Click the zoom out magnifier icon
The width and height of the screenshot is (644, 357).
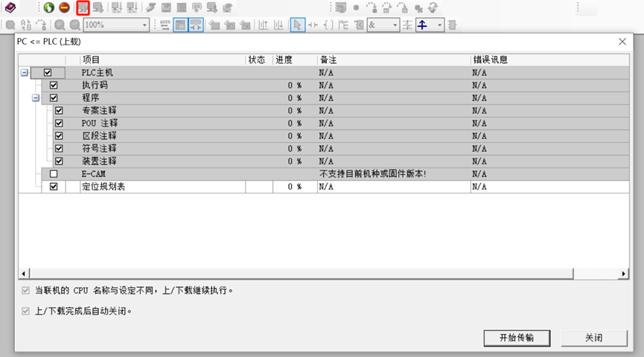click(x=74, y=25)
